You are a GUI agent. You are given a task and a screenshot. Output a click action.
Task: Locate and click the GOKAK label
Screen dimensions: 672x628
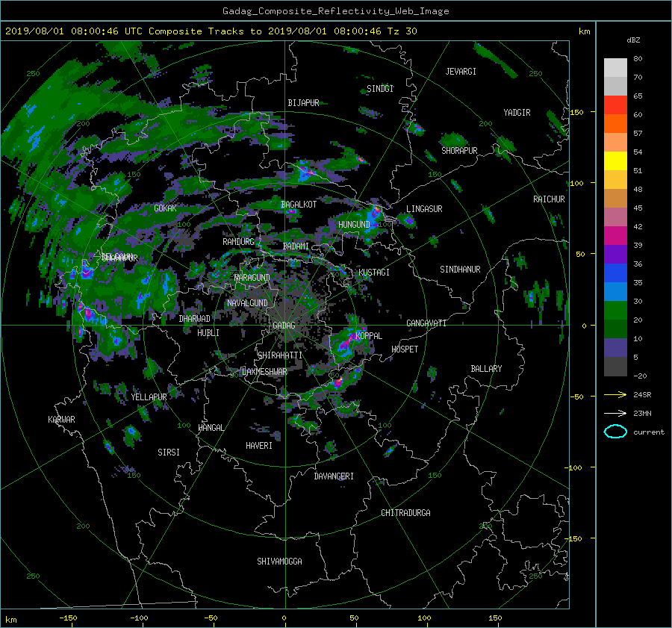[x=166, y=208]
